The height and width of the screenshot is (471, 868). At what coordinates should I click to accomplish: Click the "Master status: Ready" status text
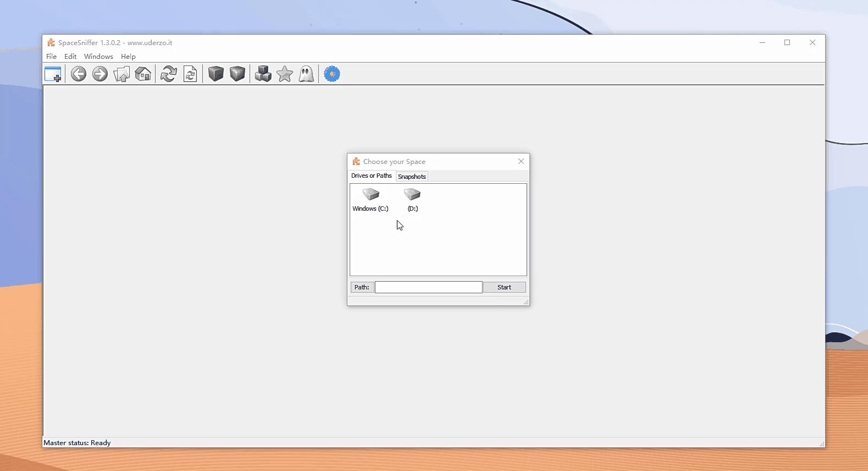pos(77,443)
